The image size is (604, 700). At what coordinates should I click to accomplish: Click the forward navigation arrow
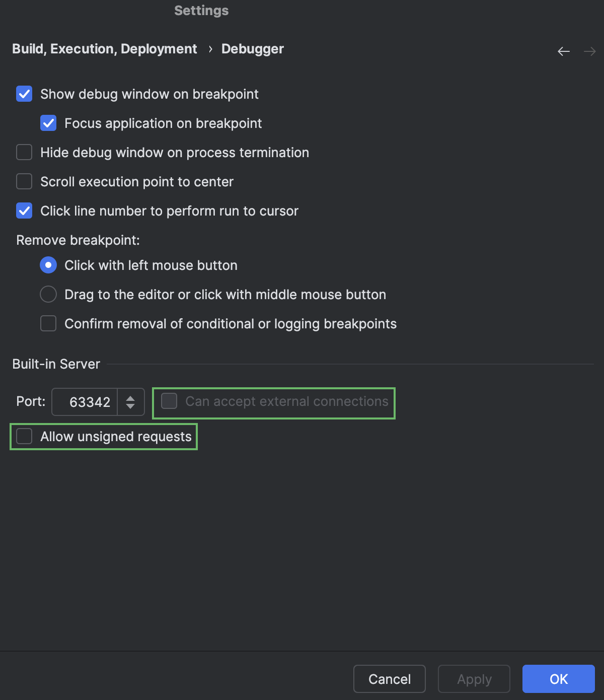(589, 51)
